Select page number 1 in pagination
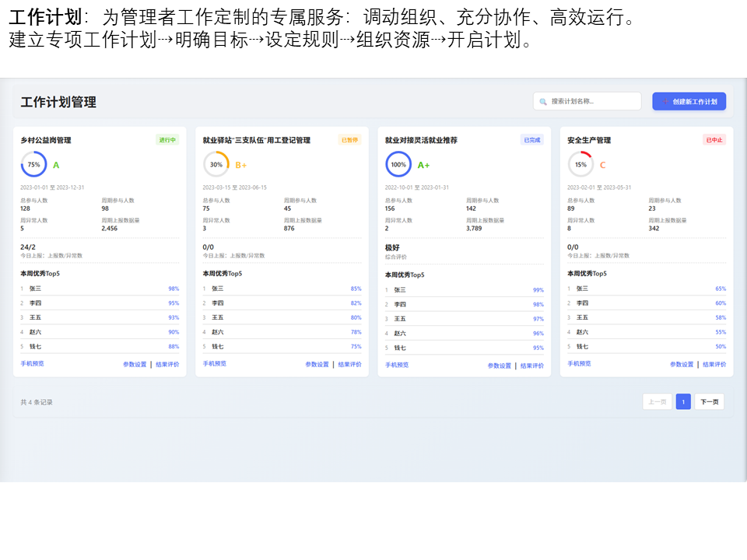The image size is (747, 560). (x=682, y=401)
